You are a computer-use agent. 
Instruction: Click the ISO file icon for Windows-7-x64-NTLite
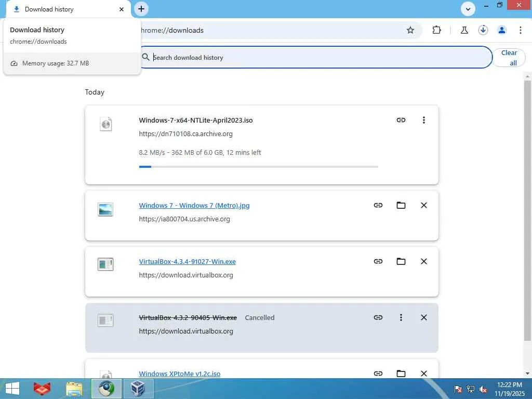pyautogui.click(x=105, y=124)
